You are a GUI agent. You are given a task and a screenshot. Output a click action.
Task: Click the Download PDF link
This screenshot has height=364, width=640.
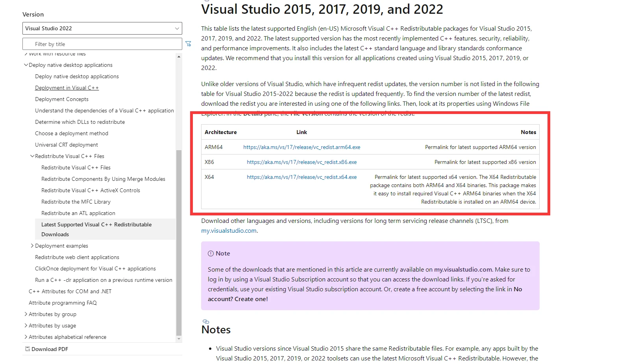point(50,349)
